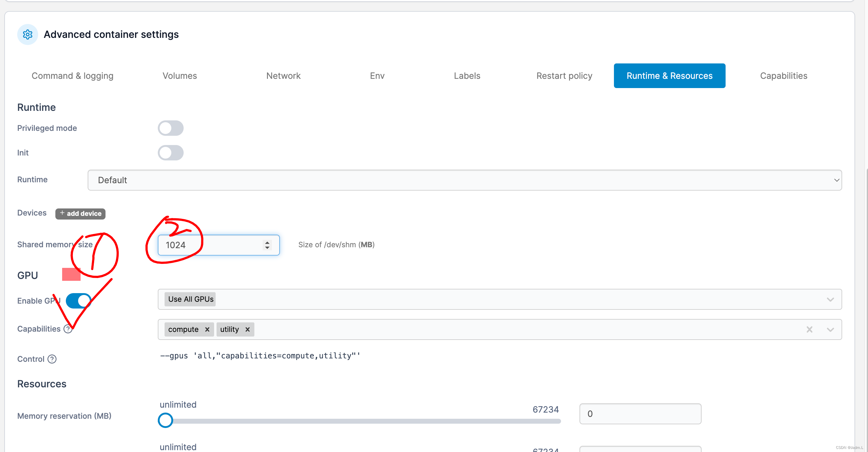This screenshot has height=452, width=868.
Task: Enable the Init toggle
Action: [x=170, y=153]
